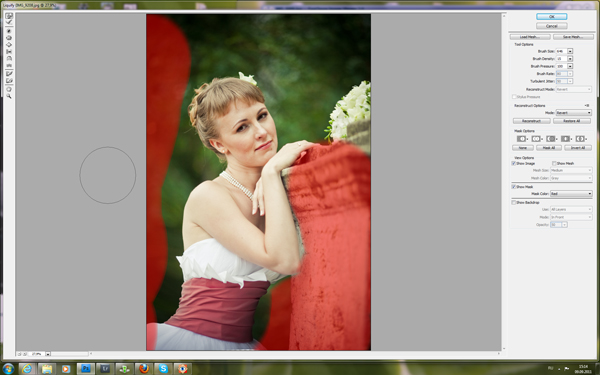This screenshot has width=600, height=375.
Task: Turn on Show Backdrop checkbox
Action: (x=514, y=202)
